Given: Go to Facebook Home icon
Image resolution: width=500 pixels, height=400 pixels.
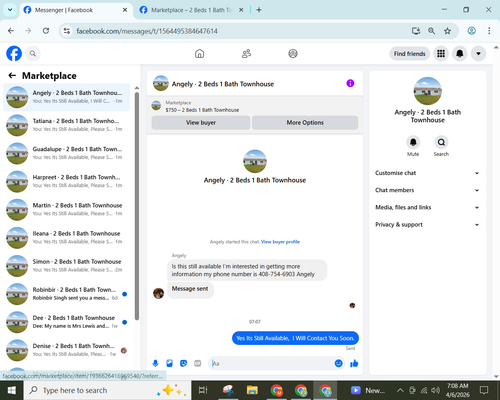Looking at the screenshot, I should click(x=199, y=53).
